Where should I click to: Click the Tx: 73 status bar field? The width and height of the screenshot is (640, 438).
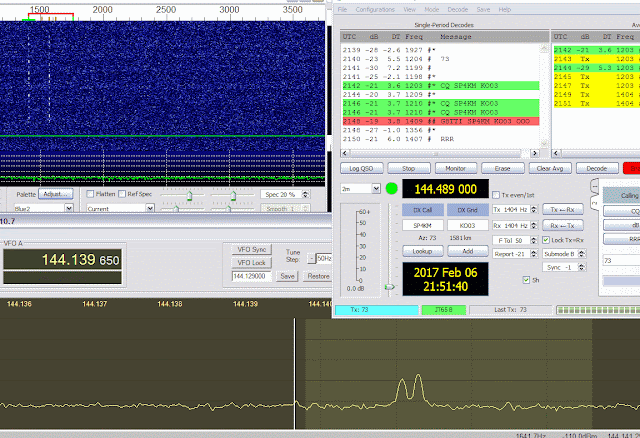376,310
